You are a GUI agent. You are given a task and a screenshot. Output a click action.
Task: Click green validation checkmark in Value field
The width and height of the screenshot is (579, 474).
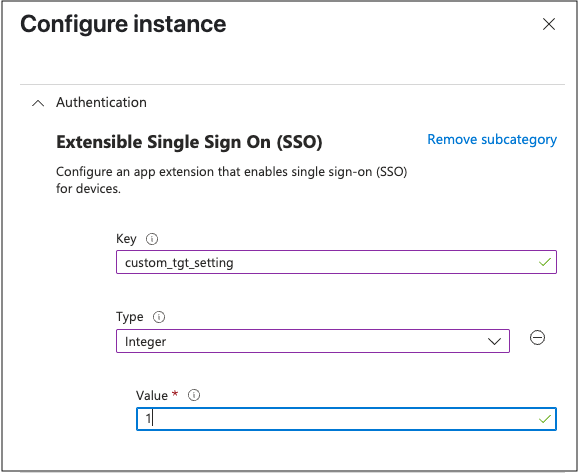pyautogui.click(x=545, y=419)
